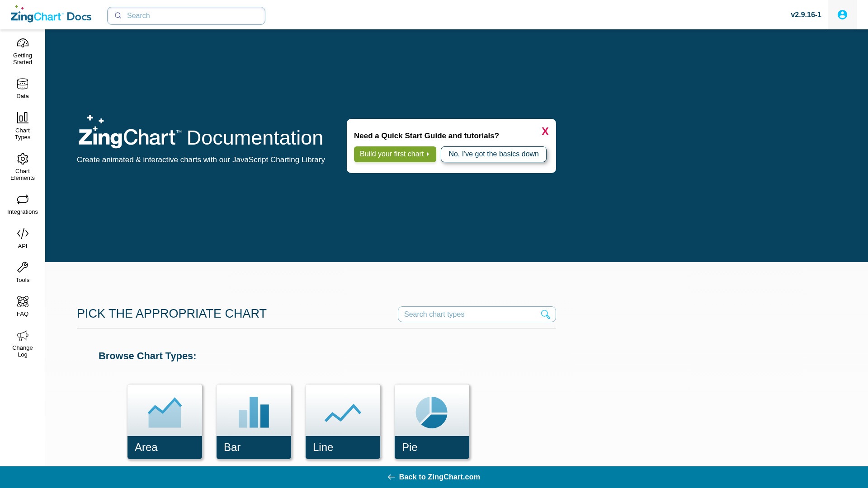Click the user account icon
The image size is (868, 488).
click(x=842, y=14)
